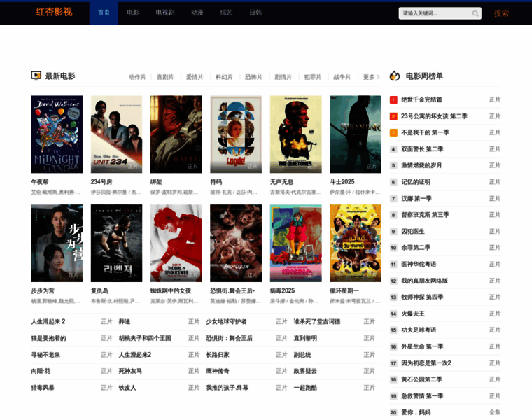Open 记忆的证明 chart entry
532x420 pixels.
coord(416,182)
